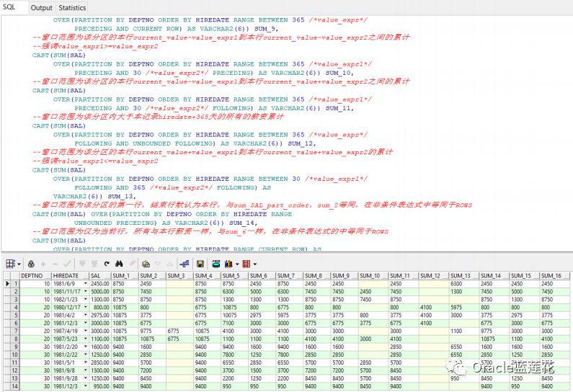Click the SUM_10 column header

point(373,276)
